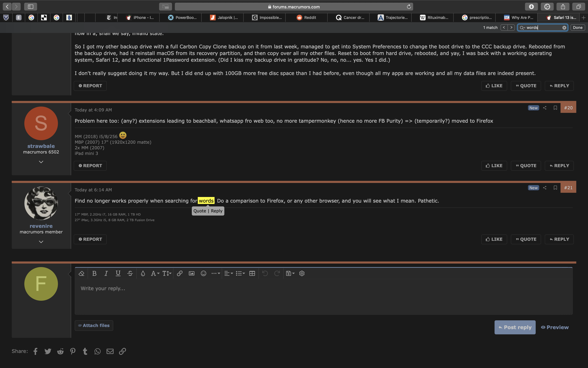Open the text color droplet picker
588x368 pixels.
click(143, 273)
